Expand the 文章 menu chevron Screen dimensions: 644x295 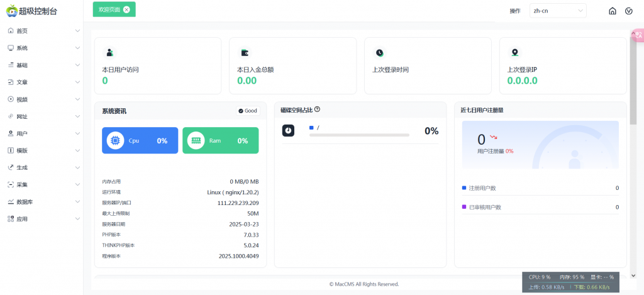click(x=77, y=82)
